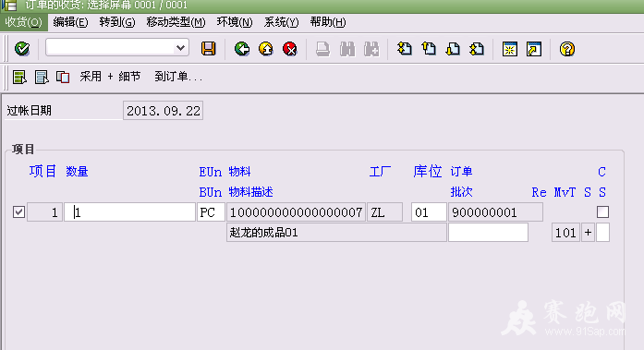Create a new session icon
This screenshot has height=350, width=644.
tap(510, 49)
